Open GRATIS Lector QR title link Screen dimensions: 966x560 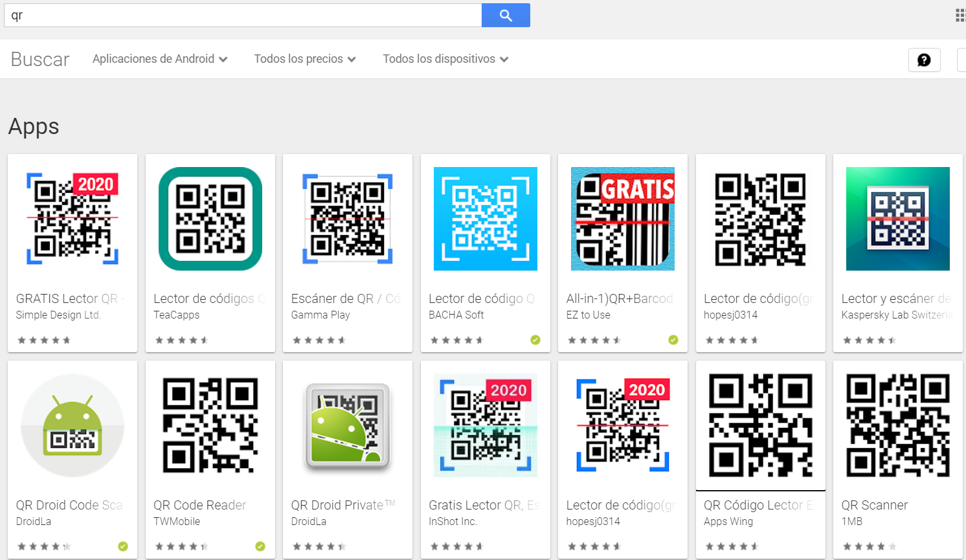[71, 298]
